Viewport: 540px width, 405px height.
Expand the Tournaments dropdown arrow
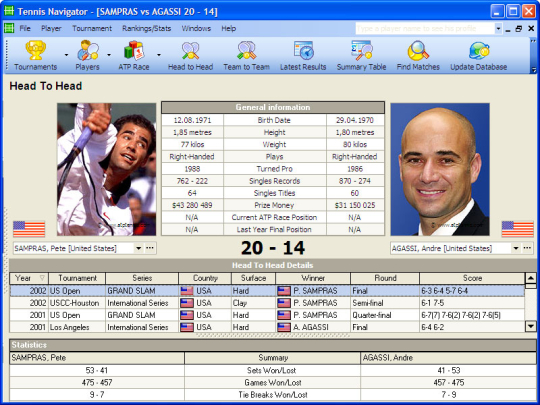pos(66,55)
